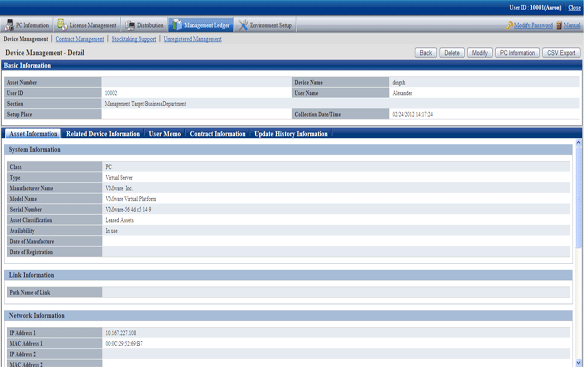Viewport: 584px width, 367px height.
Task: Click the License Management icon
Action: (x=62, y=25)
